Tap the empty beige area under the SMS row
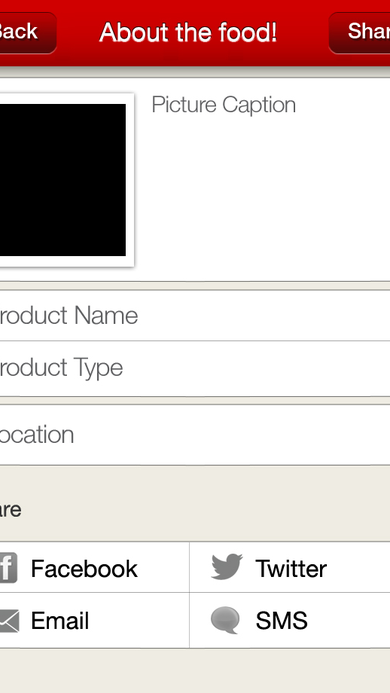 (195, 671)
